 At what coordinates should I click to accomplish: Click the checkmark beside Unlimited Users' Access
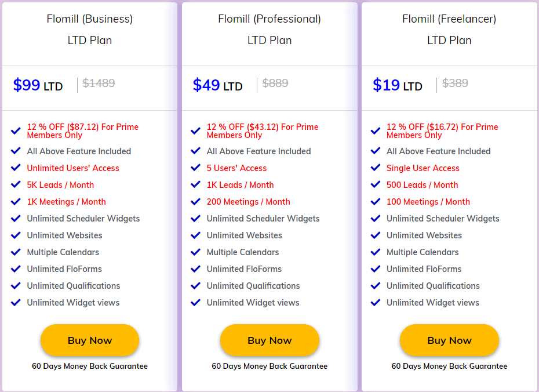(x=16, y=168)
